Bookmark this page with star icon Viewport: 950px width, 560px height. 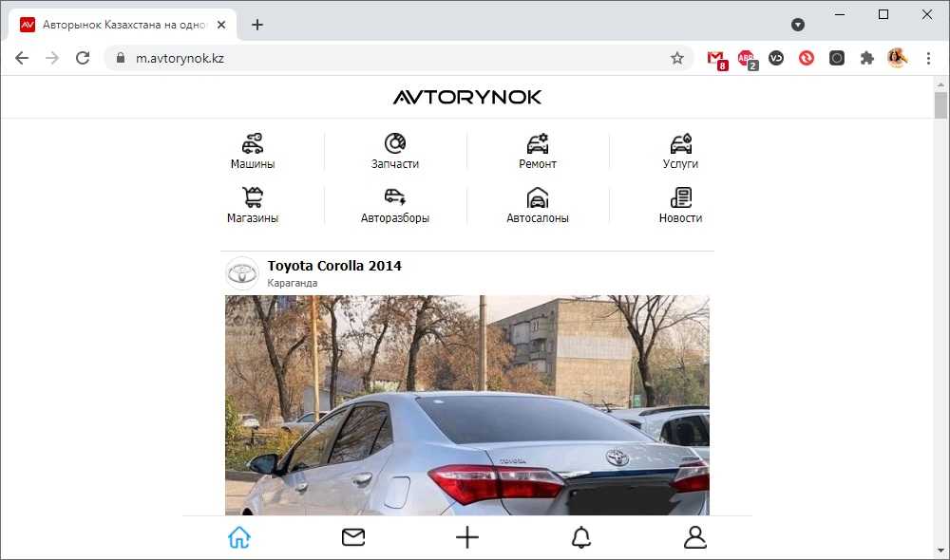click(677, 58)
